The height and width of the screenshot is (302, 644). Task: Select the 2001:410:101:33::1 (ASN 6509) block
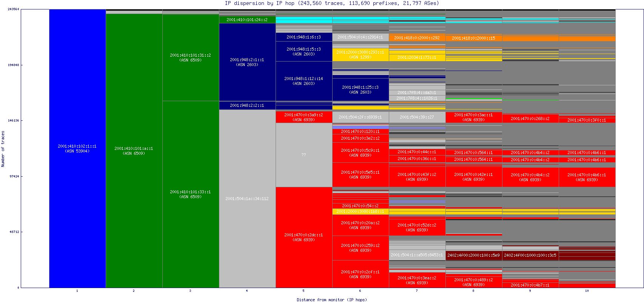pyautogui.click(x=191, y=194)
